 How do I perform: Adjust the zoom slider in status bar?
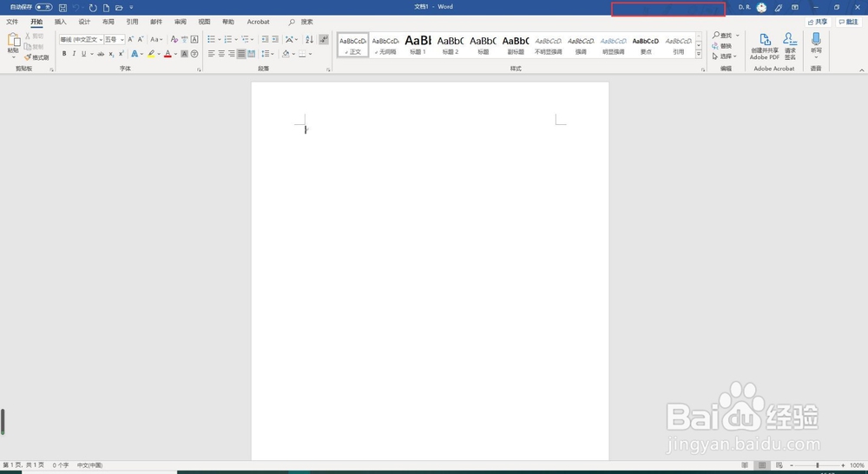817,465
